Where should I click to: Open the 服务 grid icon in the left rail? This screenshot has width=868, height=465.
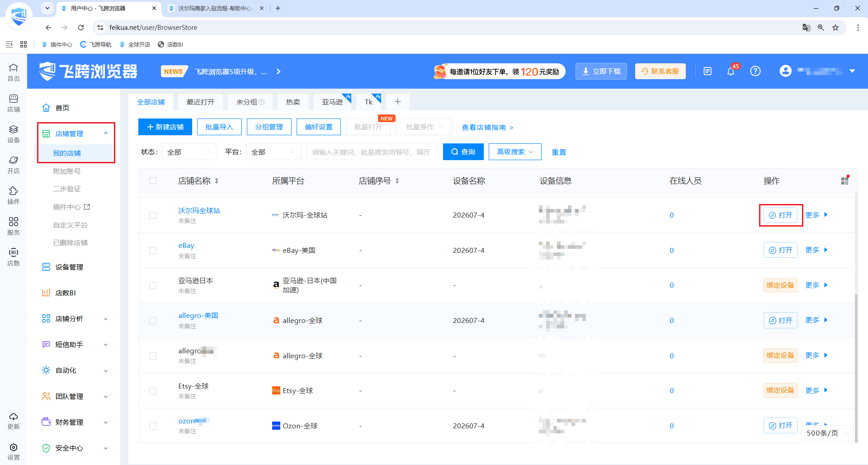click(14, 226)
